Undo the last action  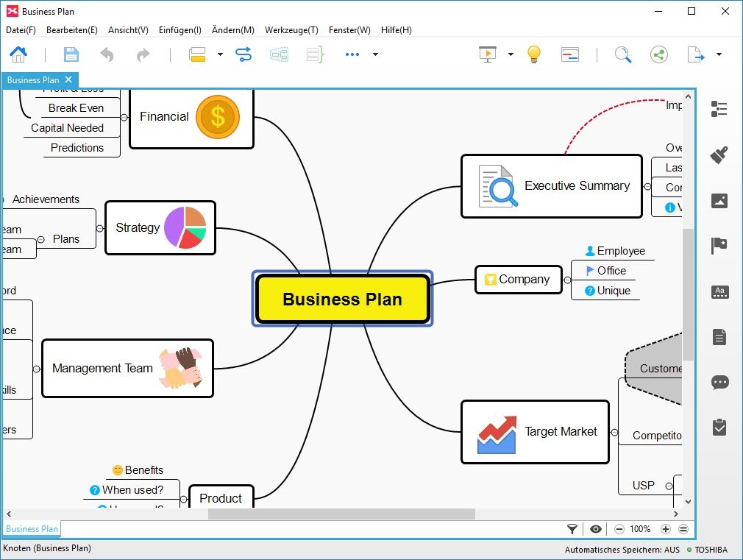pos(107,55)
